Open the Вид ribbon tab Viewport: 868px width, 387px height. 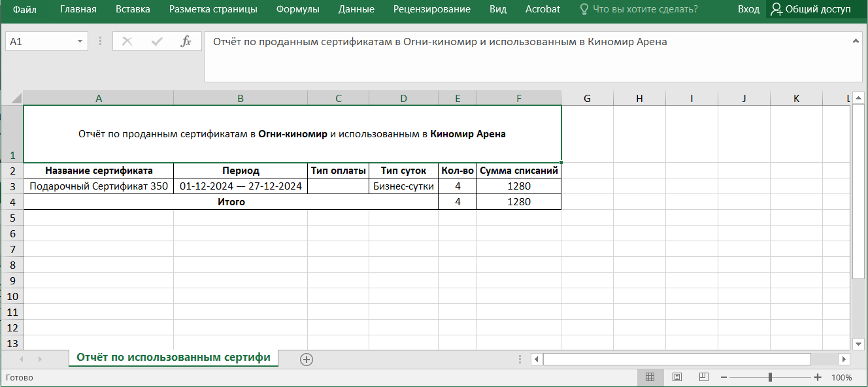pos(498,9)
